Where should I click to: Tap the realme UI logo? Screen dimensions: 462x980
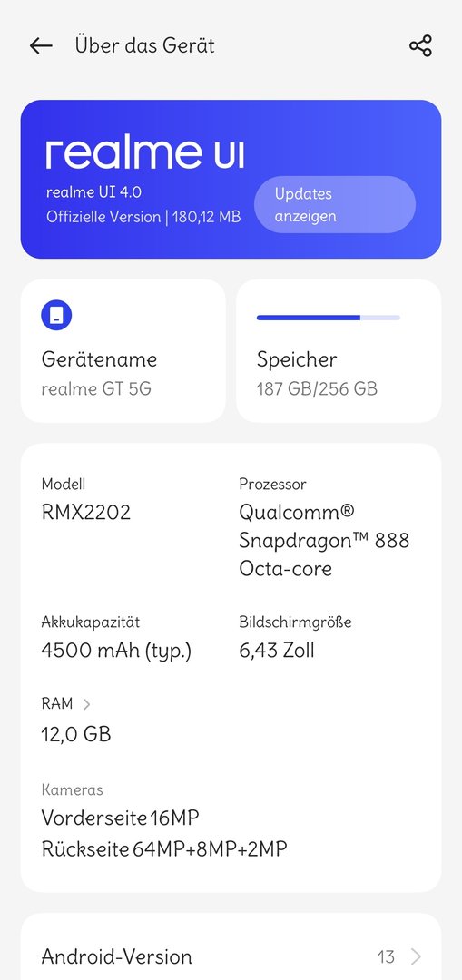(144, 153)
